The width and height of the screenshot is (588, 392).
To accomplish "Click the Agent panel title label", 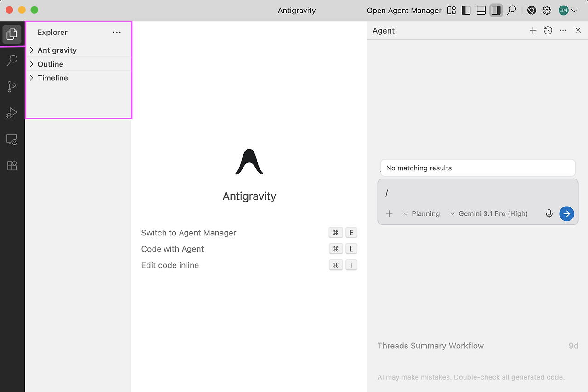I will [x=384, y=31].
